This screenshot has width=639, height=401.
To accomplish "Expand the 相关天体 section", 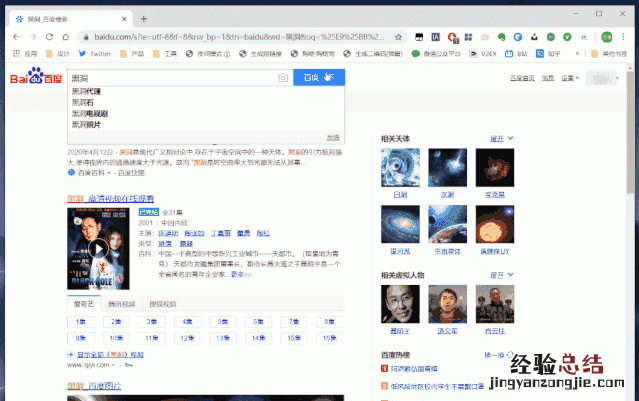I will tap(502, 139).
